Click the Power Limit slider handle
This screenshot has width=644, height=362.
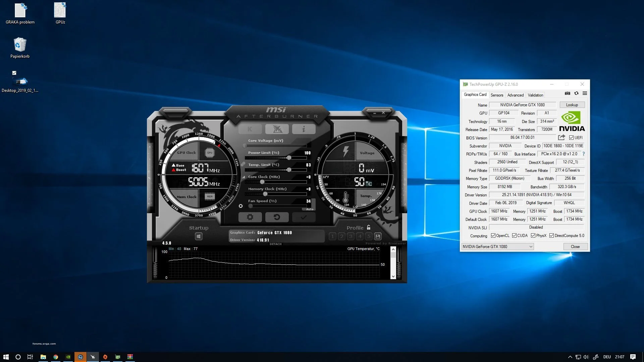[x=289, y=158]
